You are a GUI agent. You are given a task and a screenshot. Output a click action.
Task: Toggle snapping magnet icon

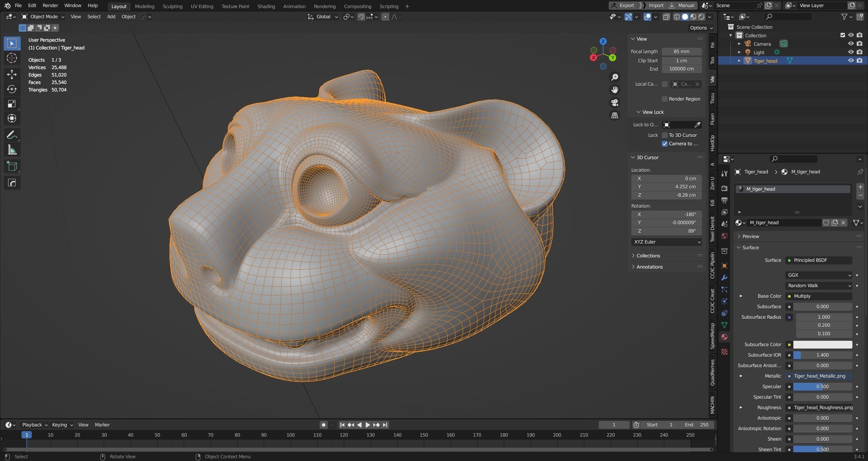[361, 17]
